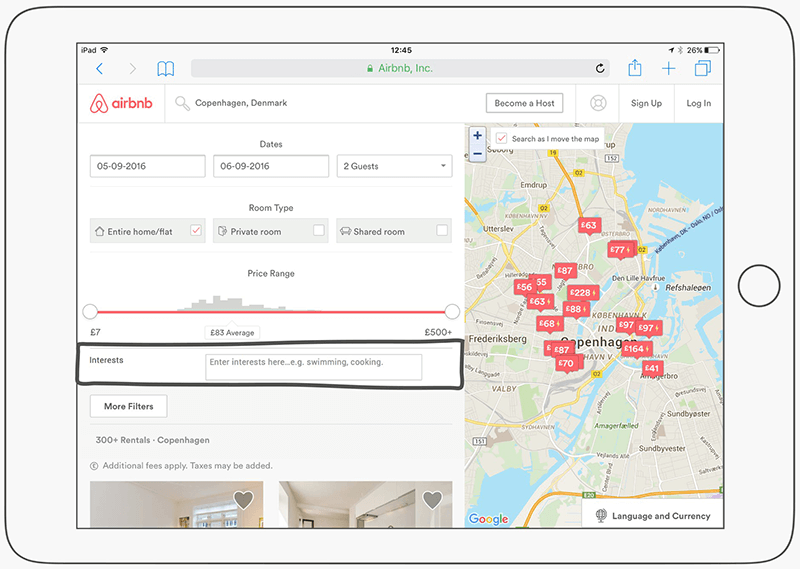Click the check-in date field 05-09-2016
This screenshot has width=800, height=569.
[x=147, y=166]
